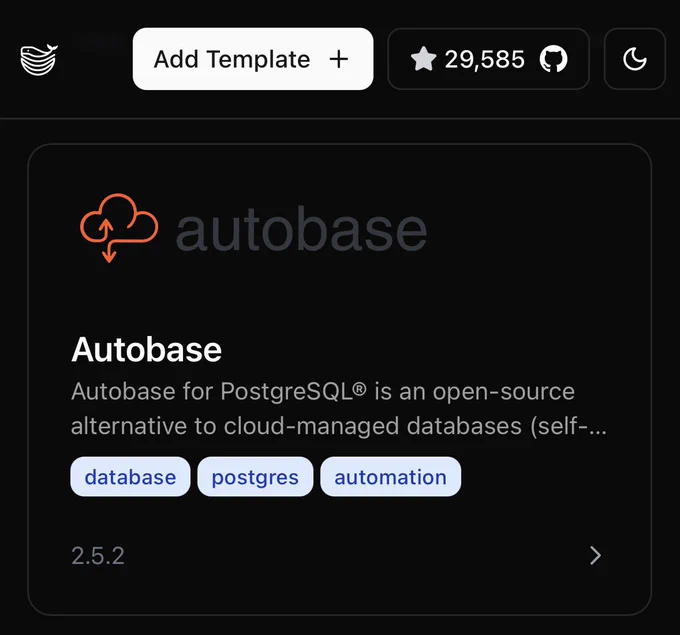
Task: Toggle dark mode with the moon icon
Action: [634, 59]
